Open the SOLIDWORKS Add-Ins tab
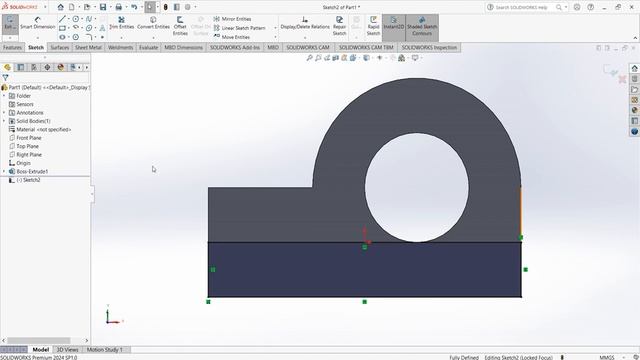640x360 pixels. click(235, 47)
